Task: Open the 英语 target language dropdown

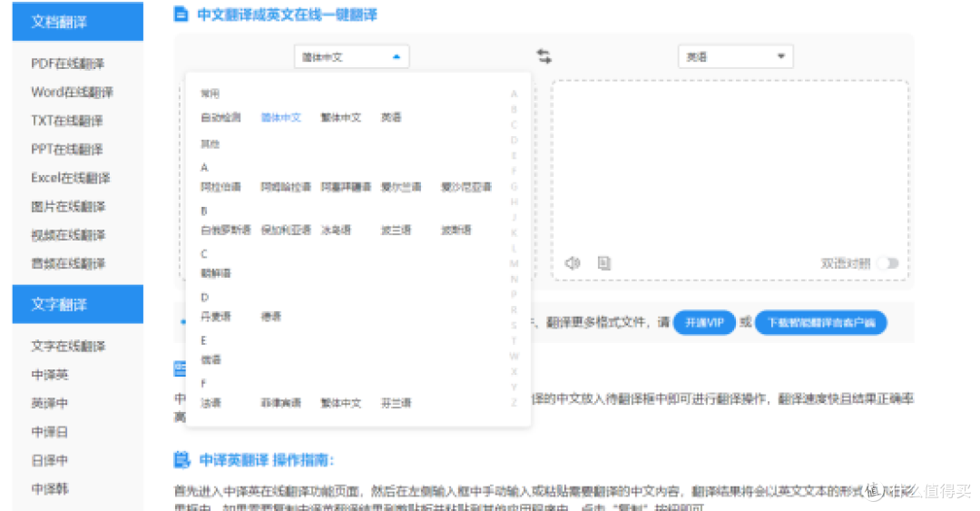Action: (x=735, y=57)
